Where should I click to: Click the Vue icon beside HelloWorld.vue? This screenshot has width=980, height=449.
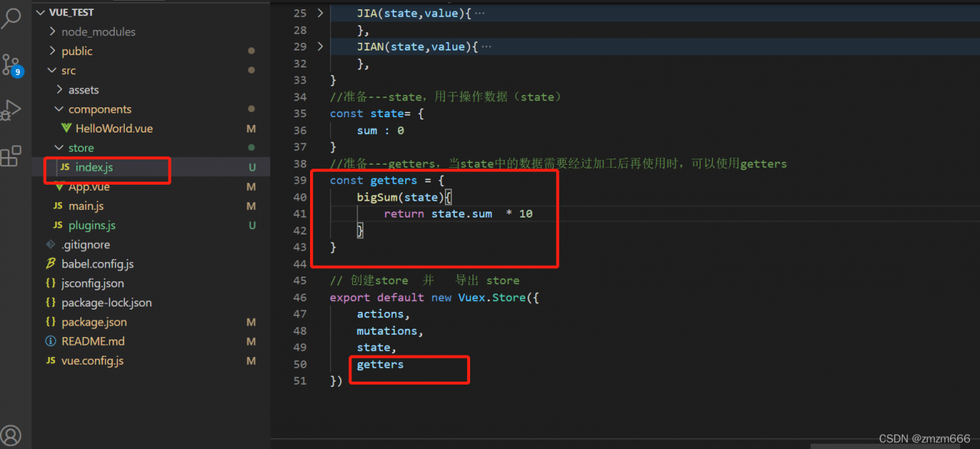67,129
